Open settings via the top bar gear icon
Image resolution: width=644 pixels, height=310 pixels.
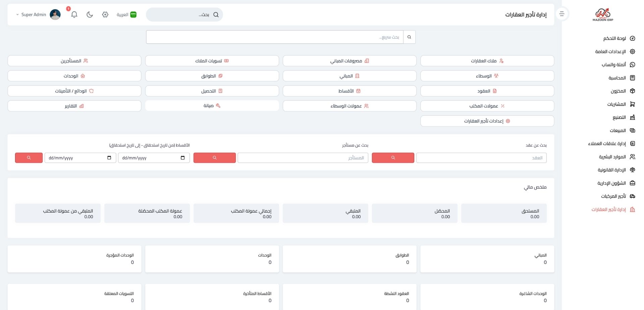(105, 14)
